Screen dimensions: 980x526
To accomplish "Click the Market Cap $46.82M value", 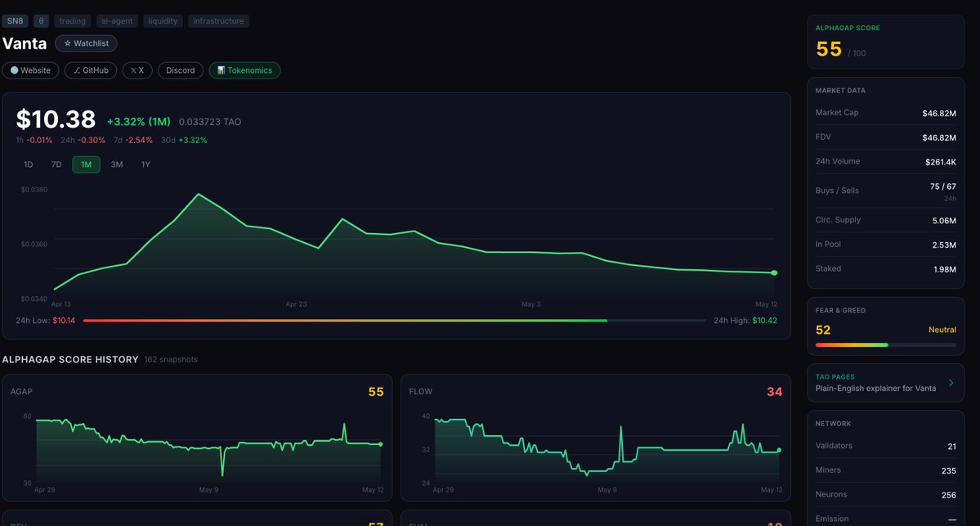I will 939,113.
